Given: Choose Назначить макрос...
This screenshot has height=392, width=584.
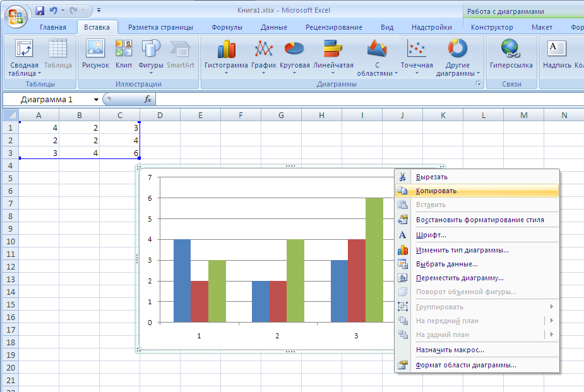Looking at the screenshot, I should click(x=477, y=350).
